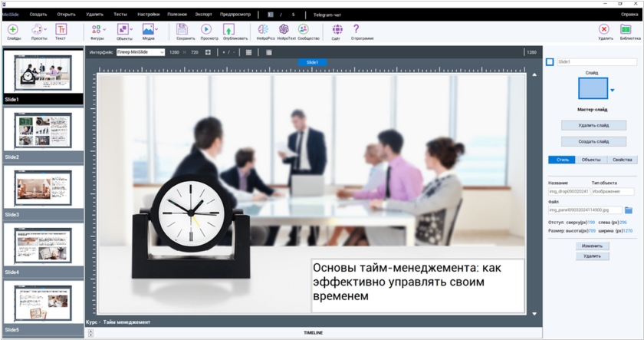This screenshot has width=644, height=340.
Task: Open the Открыть menu
Action: tap(66, 15)
